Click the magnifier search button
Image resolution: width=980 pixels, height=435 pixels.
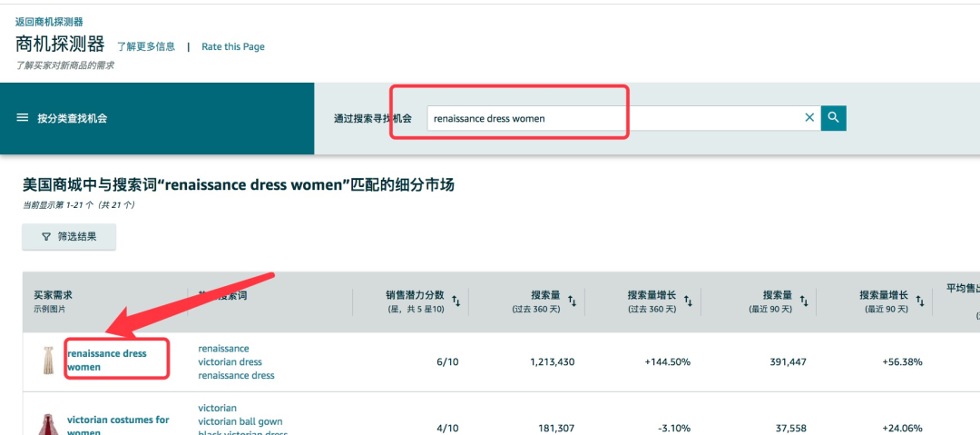tap(833, 118)
